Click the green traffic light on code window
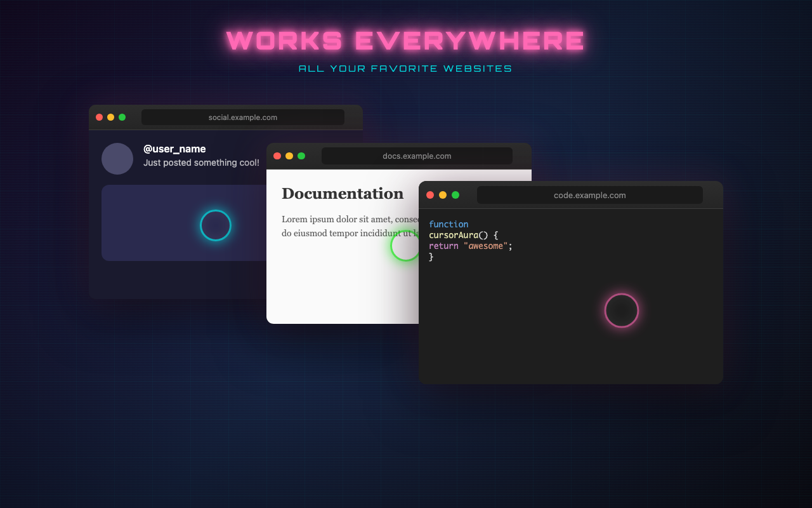812x508 pixels. tap(455, 195)
